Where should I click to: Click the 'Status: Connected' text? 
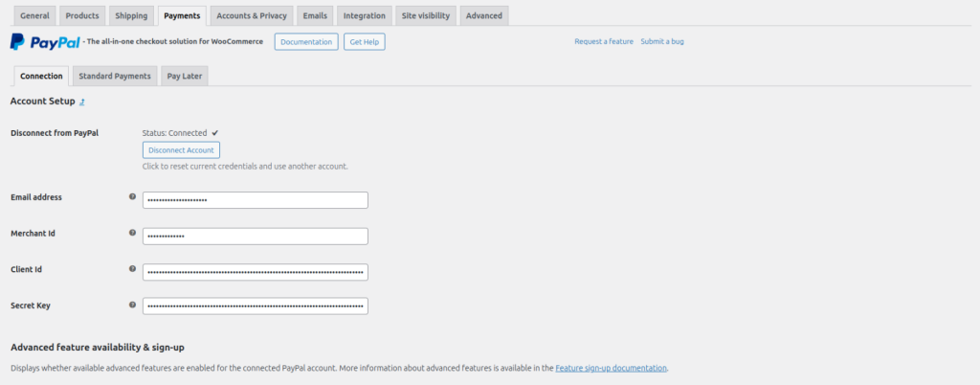pyautogui.click(x=174, y=133)
